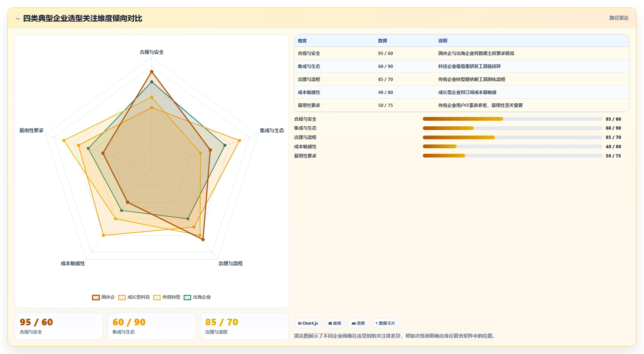The width and height of the screenshot is (644, 354).
Task: Select table cell 集成与生态
Action: 309,66
